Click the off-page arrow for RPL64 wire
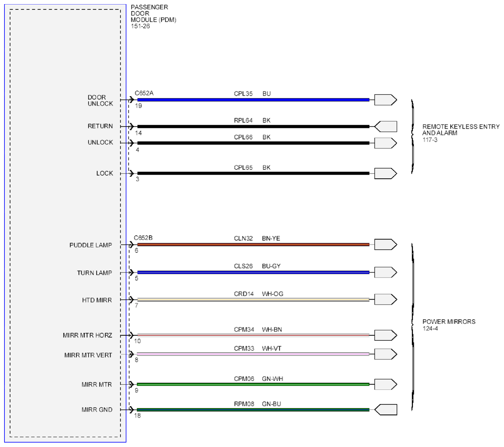 [385, 126]
